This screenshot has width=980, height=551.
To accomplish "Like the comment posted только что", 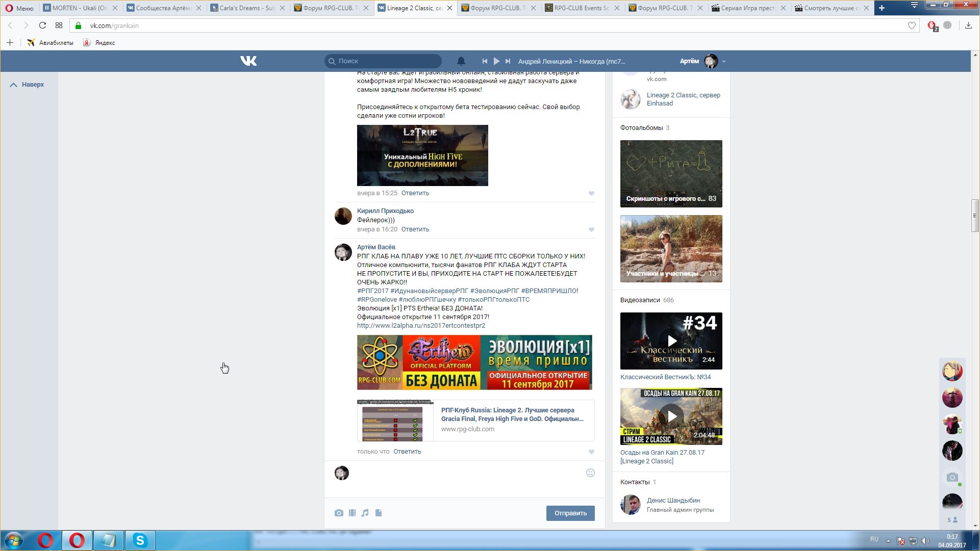I will [x=591, y=452].
